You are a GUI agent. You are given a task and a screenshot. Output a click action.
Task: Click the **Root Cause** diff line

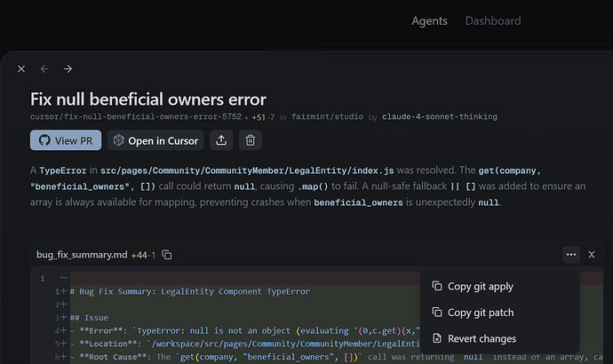pyautogui.click(x=336, y=357)
